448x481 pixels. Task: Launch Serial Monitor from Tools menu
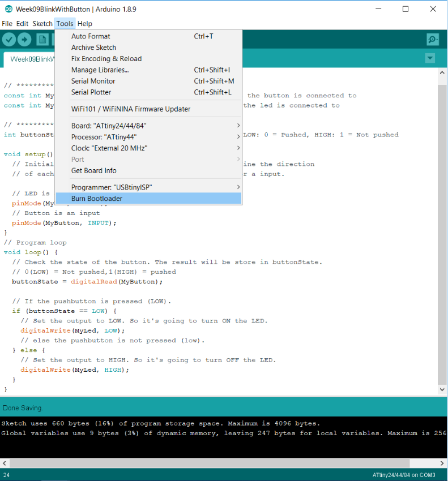pos(148,81)
